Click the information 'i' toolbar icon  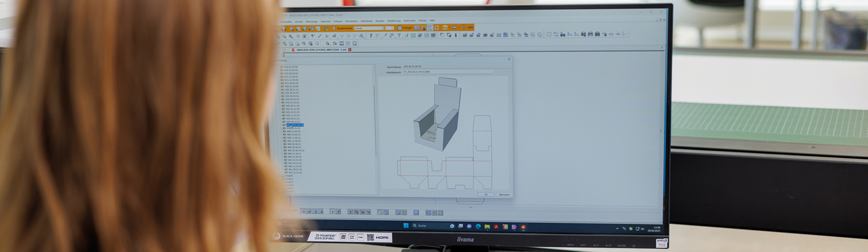point(455,36)
